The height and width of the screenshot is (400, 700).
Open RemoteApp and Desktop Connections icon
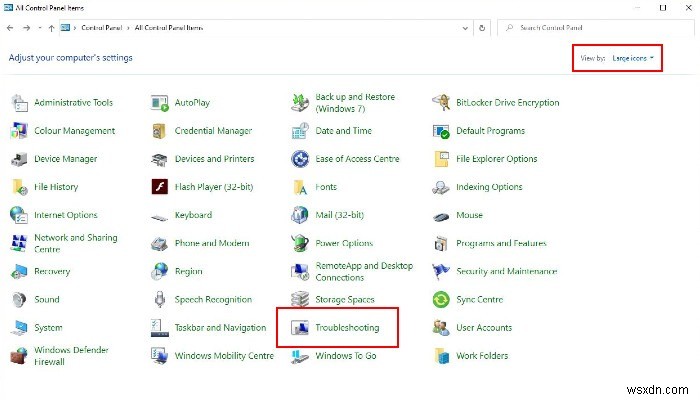pyautogui.click(x=300, y=271)
